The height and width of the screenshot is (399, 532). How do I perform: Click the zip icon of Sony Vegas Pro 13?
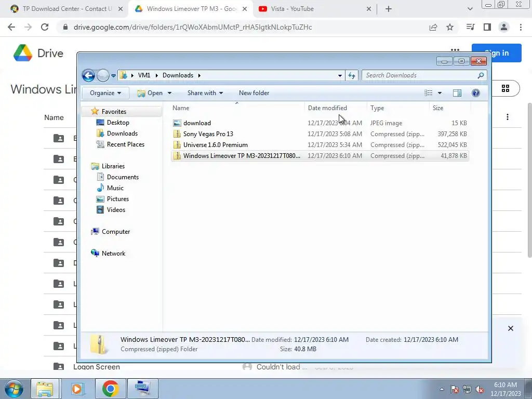tap(177, 134)
